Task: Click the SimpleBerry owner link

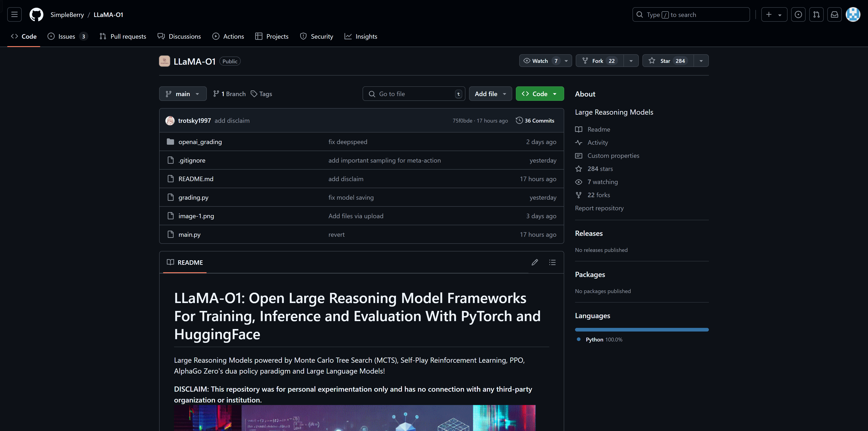Action: (x=67, y=14)
